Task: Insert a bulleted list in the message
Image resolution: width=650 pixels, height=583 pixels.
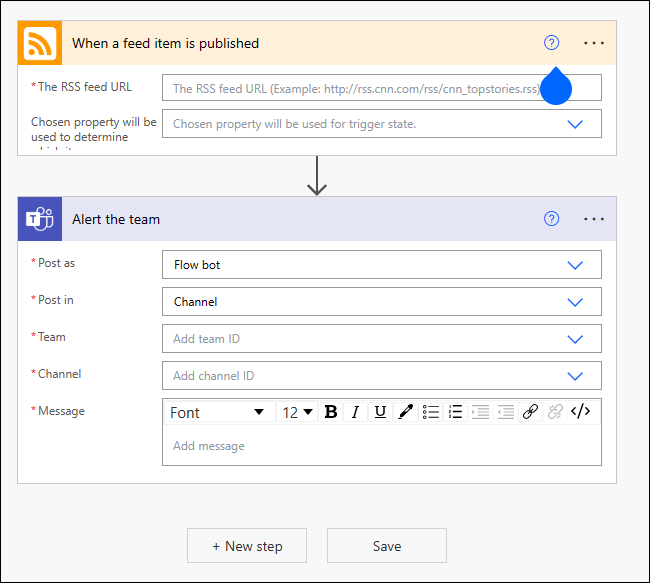Action: 431,412
